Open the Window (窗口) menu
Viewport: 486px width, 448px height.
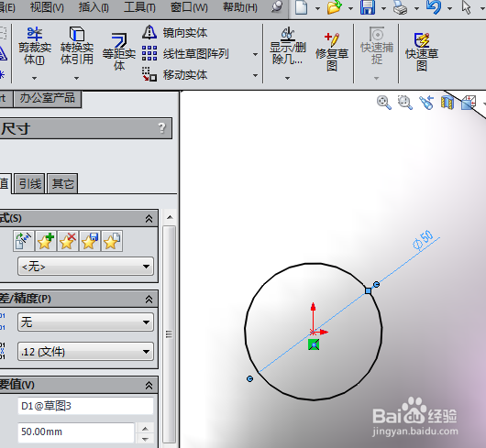point(189,7)
